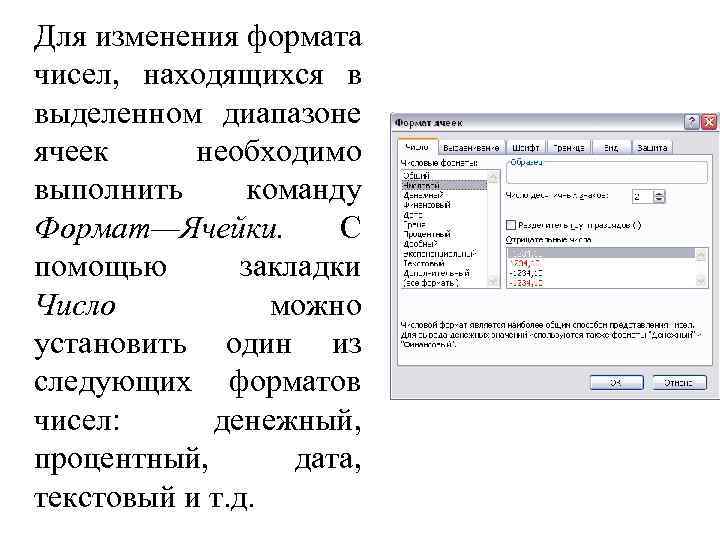
Task: Click the Отмена cancel button
Action: click(x=680, y=382)
